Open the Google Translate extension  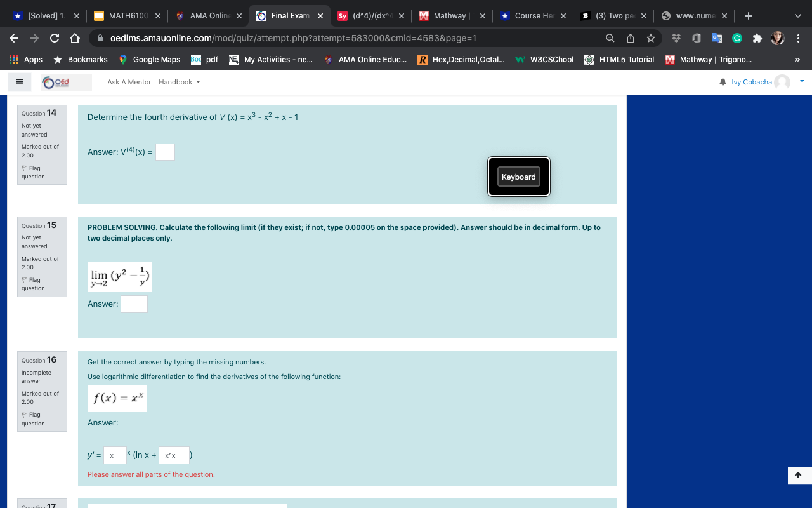[716, 38]
